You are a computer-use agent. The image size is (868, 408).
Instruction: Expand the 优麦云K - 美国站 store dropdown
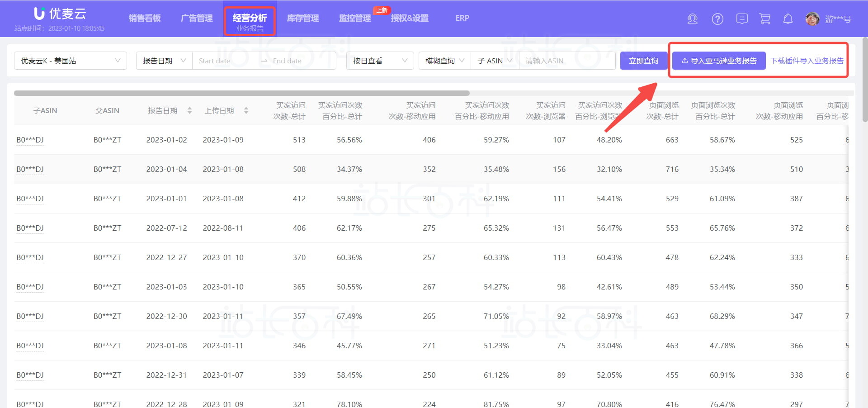tap(71, 61)
